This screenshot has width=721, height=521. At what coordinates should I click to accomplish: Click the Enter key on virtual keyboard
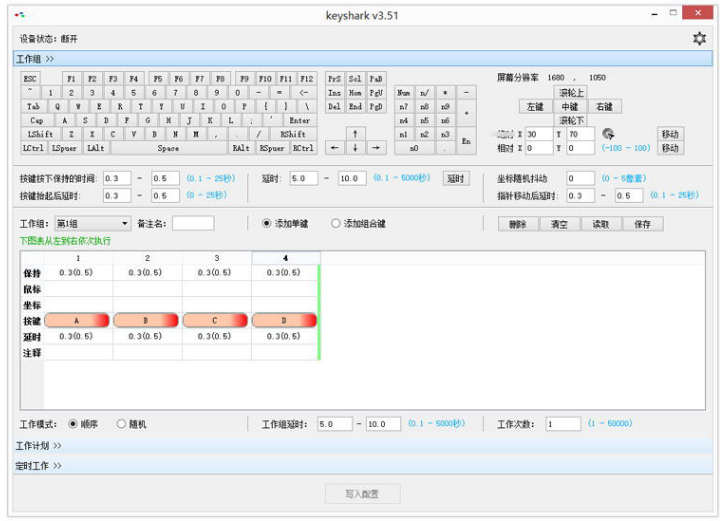point(299,120)
